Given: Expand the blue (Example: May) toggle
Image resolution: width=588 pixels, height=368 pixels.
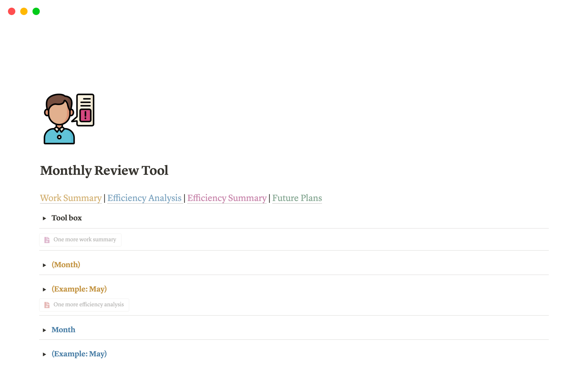Looking at the screenshot, I should tap(44, 355).
